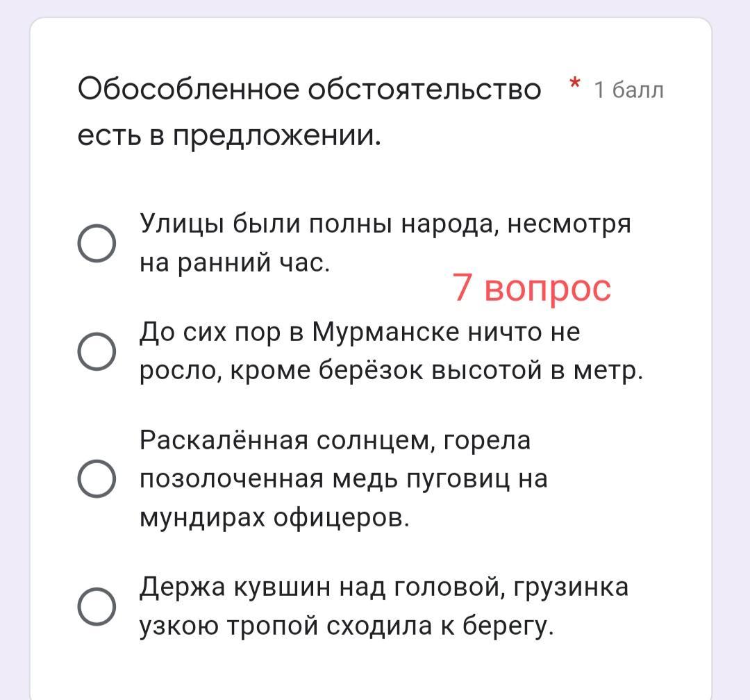Viewport: 750px width, 700px height.
Task: Click the line "узкою тропой сходила к берегу."
Action: (x=347, y=626)
